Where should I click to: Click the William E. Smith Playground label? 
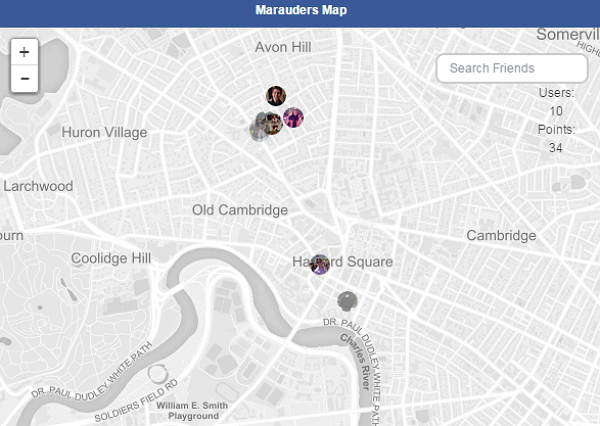pyautogui.click(x=193, y=410)
